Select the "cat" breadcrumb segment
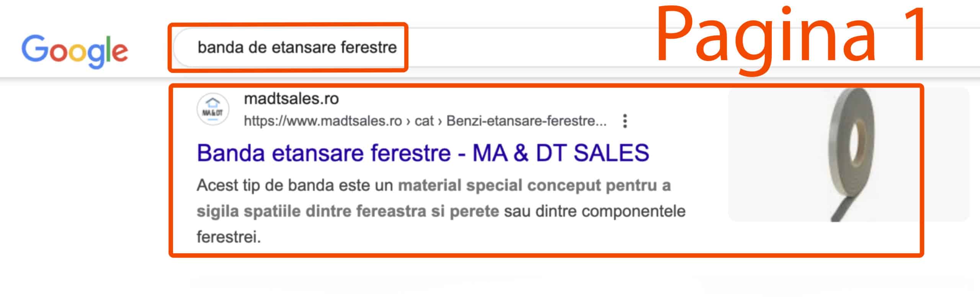Screen dimensions: 980x305 (424, 121)
